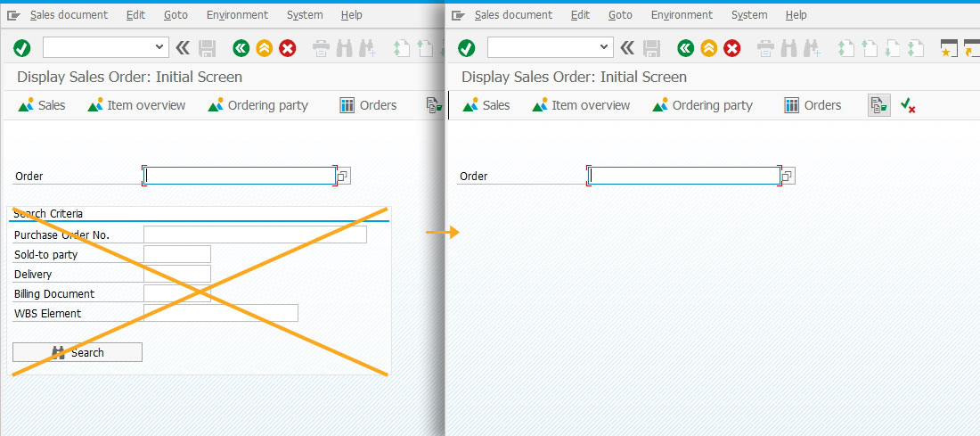Open Edit menu in left window
This screenshot has height=436, width=980.
click(135, 15)
